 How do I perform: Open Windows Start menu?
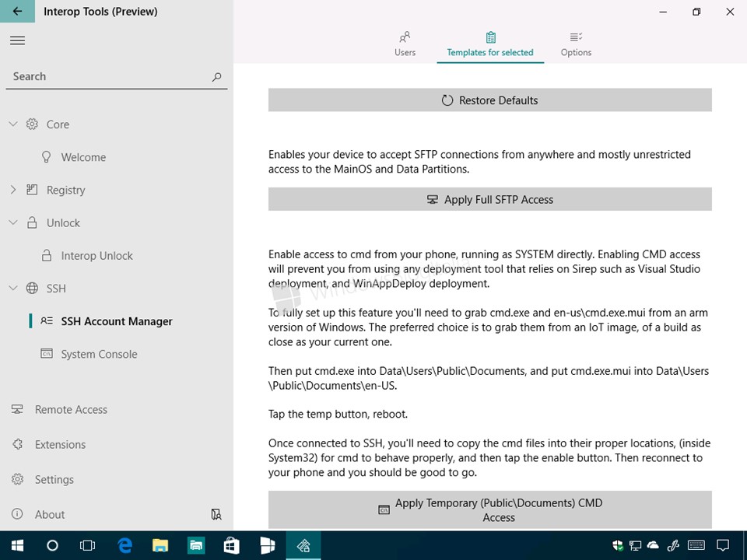pos(18,545)
